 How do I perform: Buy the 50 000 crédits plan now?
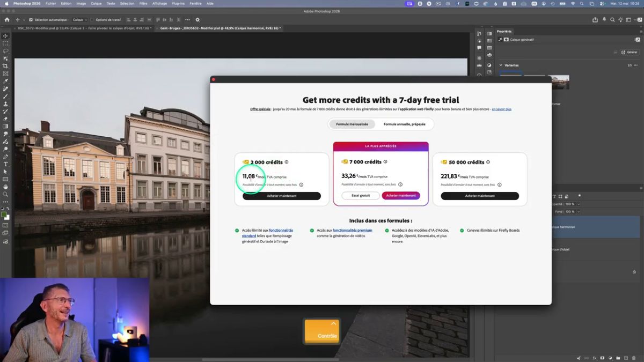(480, 196)
